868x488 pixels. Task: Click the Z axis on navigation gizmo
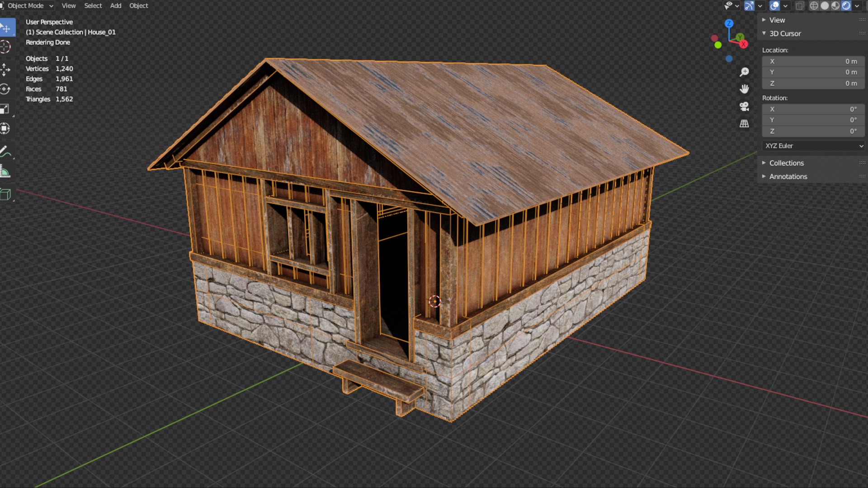click(x=729, y=23)
